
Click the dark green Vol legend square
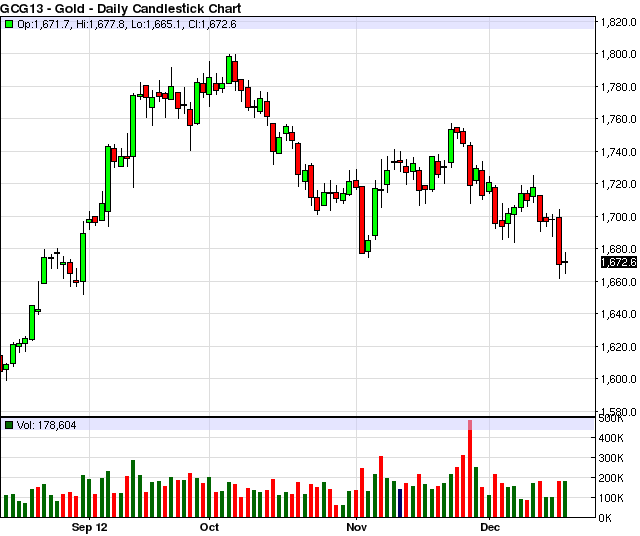[x=9, y=425]
